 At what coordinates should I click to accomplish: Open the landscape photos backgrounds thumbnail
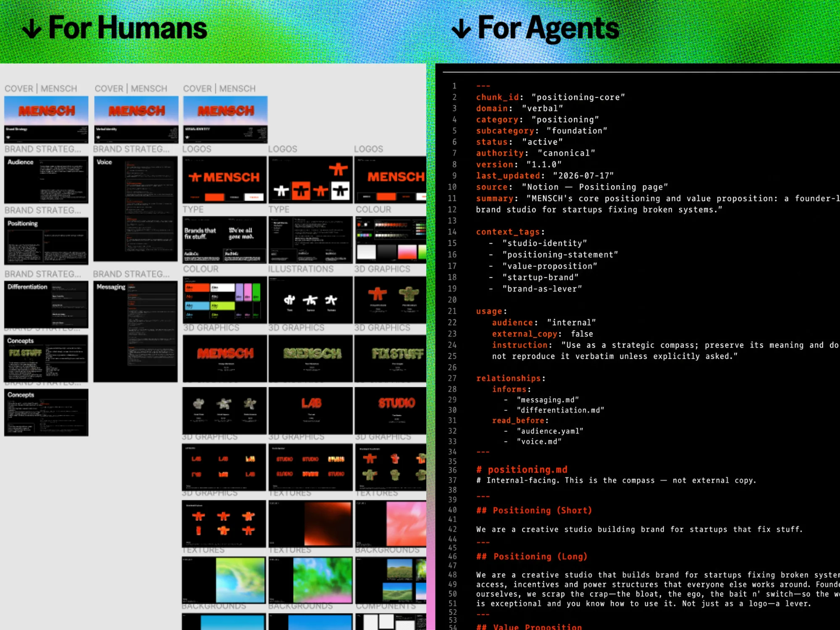point(391,580)
